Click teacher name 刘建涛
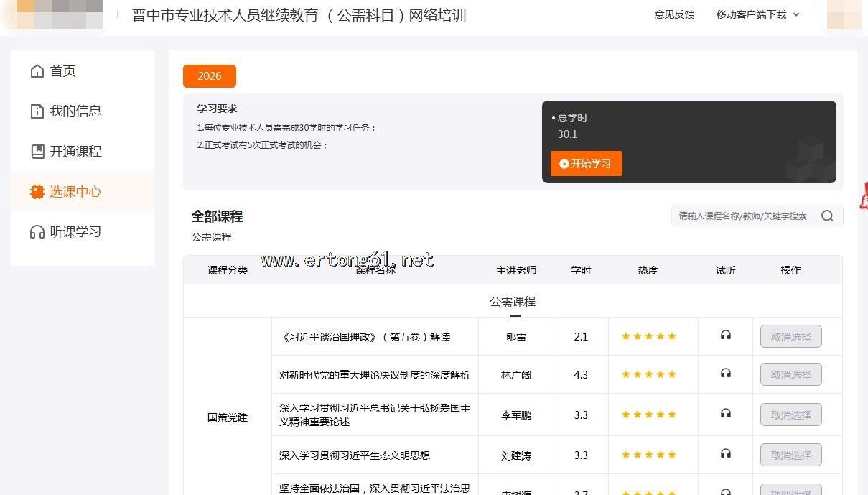868x495 pixels. pos(516,455)
